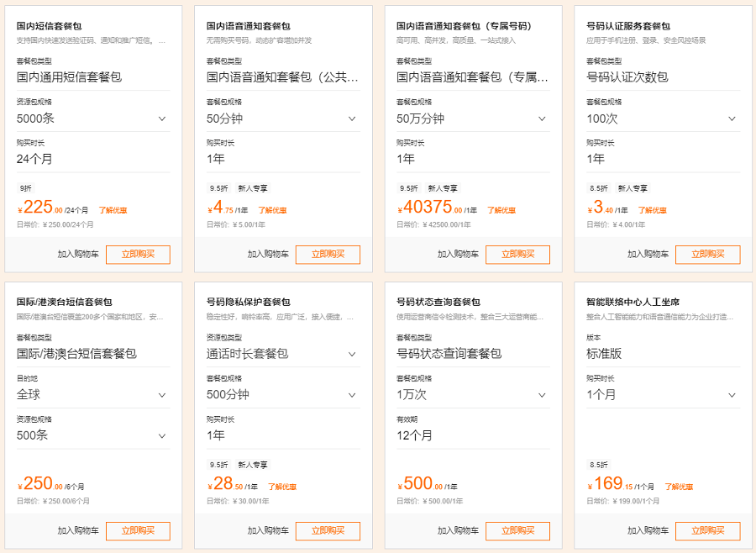Click 日常价 ¥199.00/1个月 text
Screen dimensions: 756x553
tap(622, 502)
